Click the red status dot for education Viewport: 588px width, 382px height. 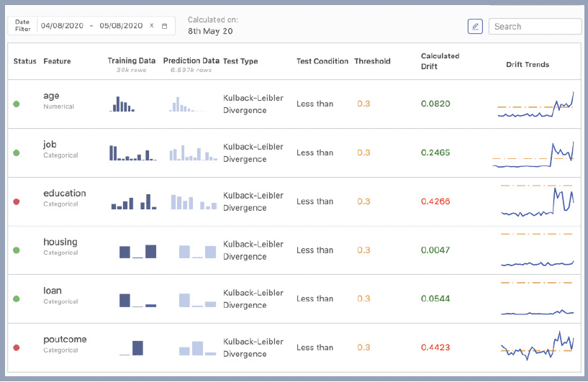[17, 201]
